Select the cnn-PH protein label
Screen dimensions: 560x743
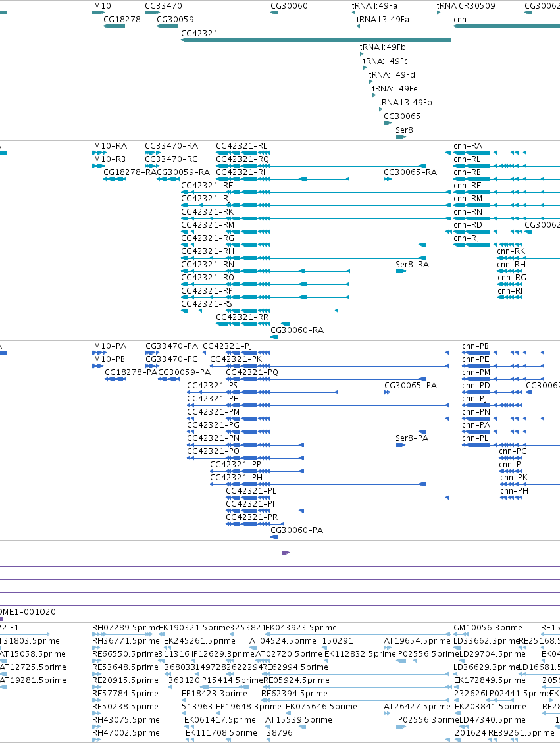[x=514, y=491]
